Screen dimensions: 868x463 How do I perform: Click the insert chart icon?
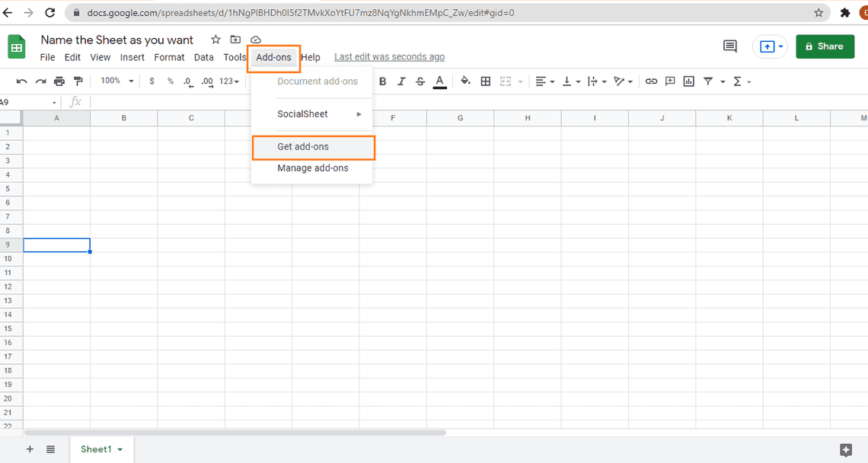tap(689, 81)
